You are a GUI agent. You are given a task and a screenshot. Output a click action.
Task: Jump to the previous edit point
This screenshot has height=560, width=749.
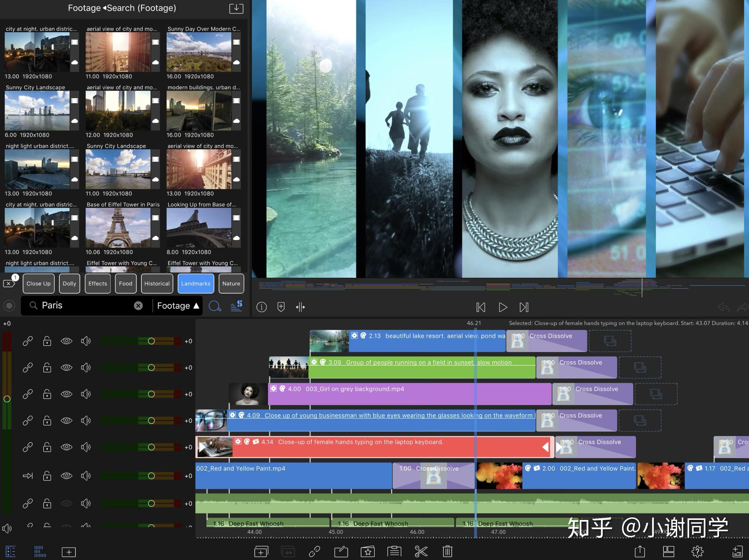coord(481,307)
